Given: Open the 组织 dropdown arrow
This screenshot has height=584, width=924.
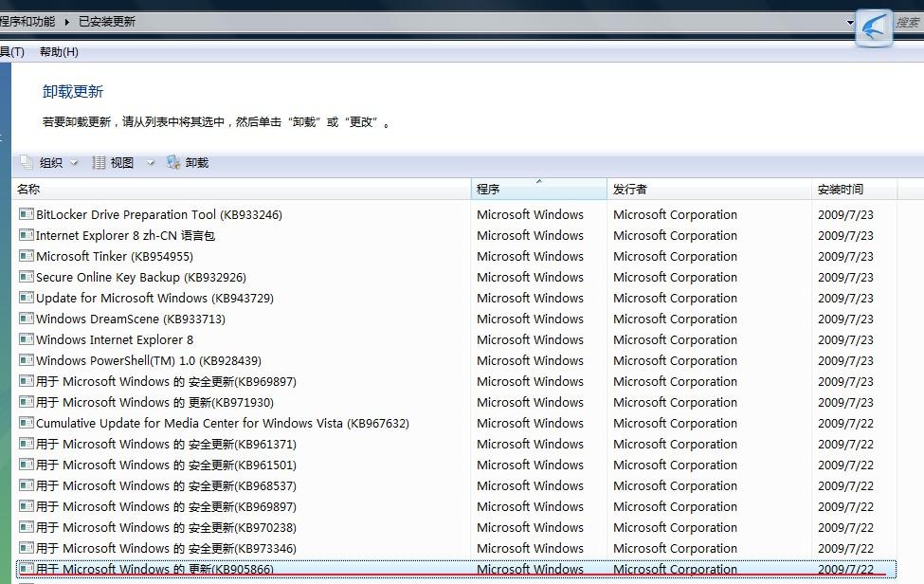Looking at the screenshot, I should (x=74, y=163).
